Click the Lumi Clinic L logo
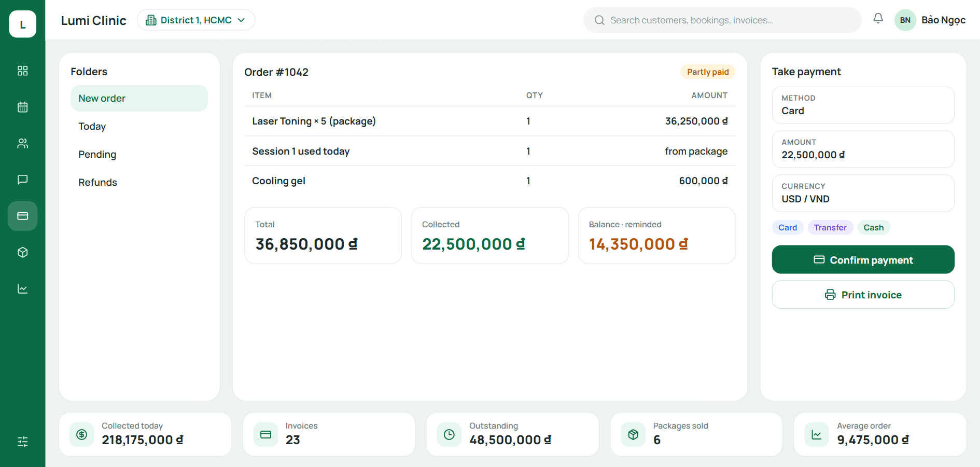The width and height of the screenshot is (980, 467). pyautogui.click(x=22, y=24)
